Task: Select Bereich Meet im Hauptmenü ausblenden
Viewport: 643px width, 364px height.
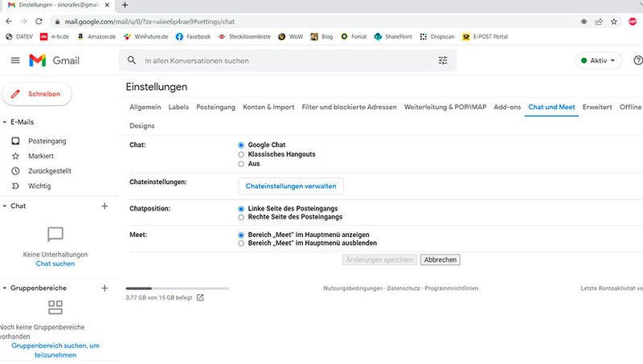Action: point(241,243)
